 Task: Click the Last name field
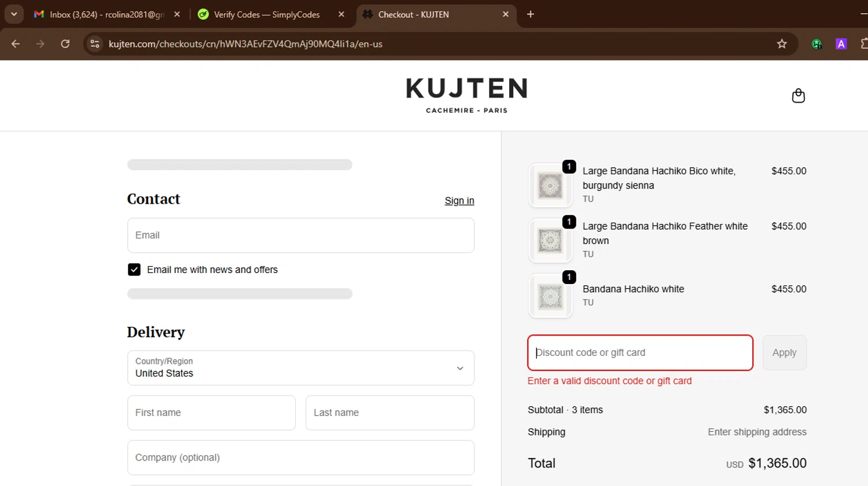click(x=390, y=413)
